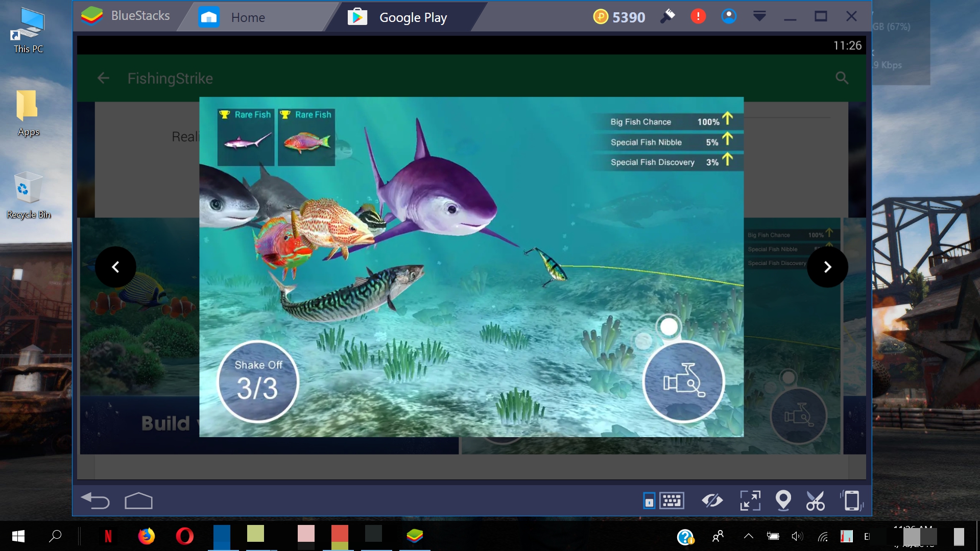
Task: Toggle the crossed-eye overlay visibility icon
Action: pyautogui.click(x=712, y=500)
